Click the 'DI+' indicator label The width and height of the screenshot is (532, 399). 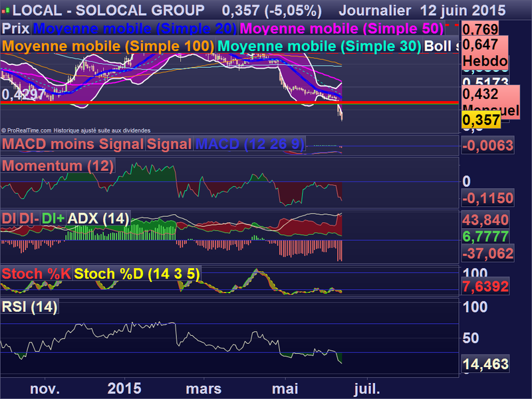[53, 218]
